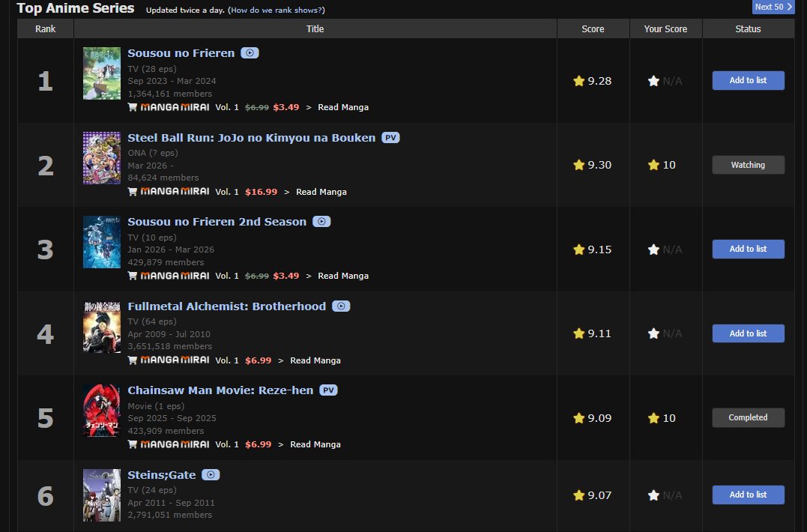Screen dimensions: 807x532
Task: Click cart icon in Steel Ball Run row
Action: (x=133, y=191)
